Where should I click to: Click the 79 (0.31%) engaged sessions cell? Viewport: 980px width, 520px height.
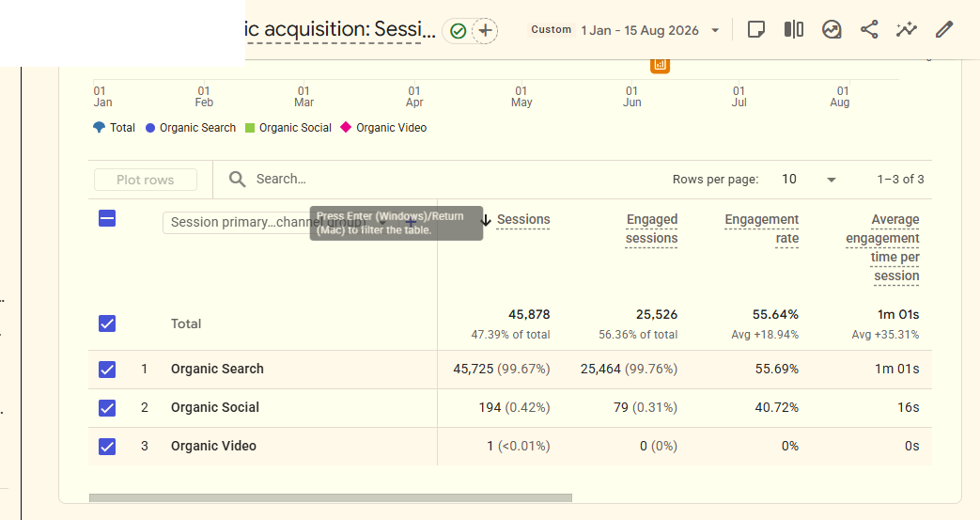coord(646,408)
